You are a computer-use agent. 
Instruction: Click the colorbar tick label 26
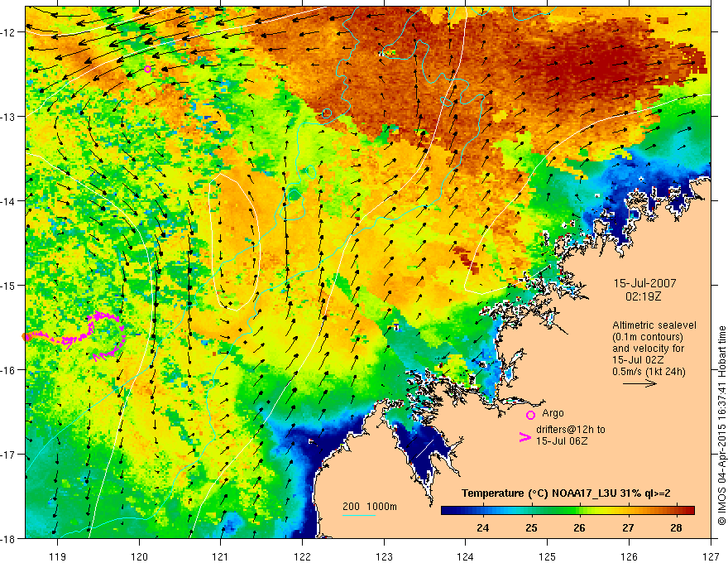point(579,527)
